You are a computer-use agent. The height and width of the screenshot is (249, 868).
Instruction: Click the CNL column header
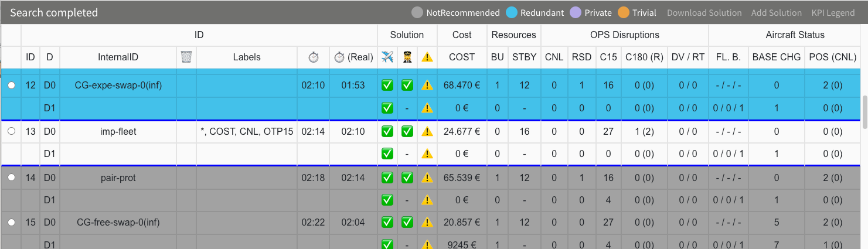coord(554,57)
